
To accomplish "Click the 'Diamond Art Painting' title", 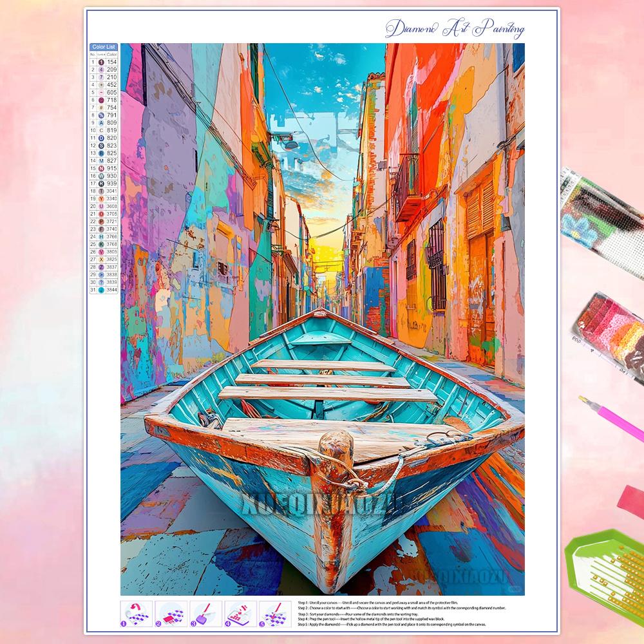I will click(455, 28).
